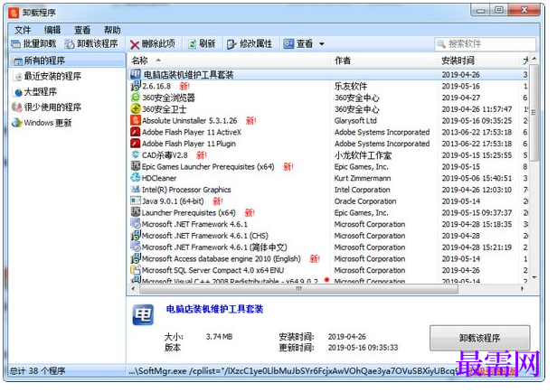Click the blue 电脑店装机维护工具套装 title link
Viewport: 557px width, 392px height.
(x=214, y=309)
